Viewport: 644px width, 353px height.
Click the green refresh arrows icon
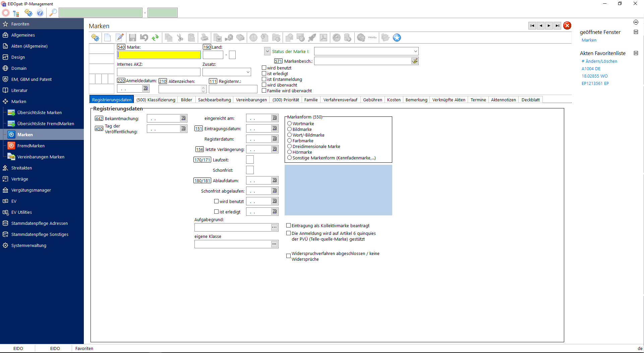point(155,38)
